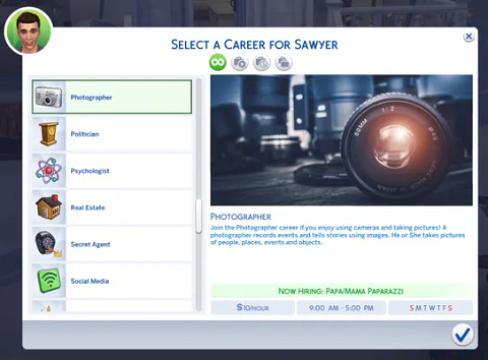Activate the green all-careers infinity filter
The image size is (488, 360).
(218, 62)
